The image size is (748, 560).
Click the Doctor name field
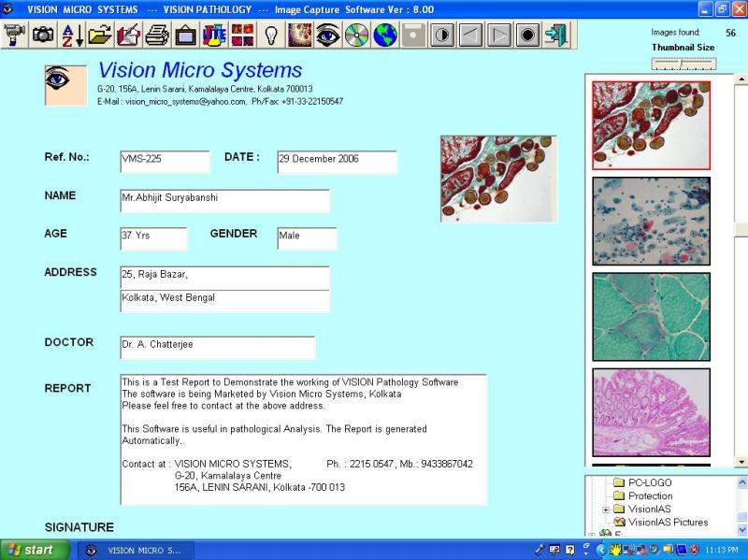[x=217, y=347]
